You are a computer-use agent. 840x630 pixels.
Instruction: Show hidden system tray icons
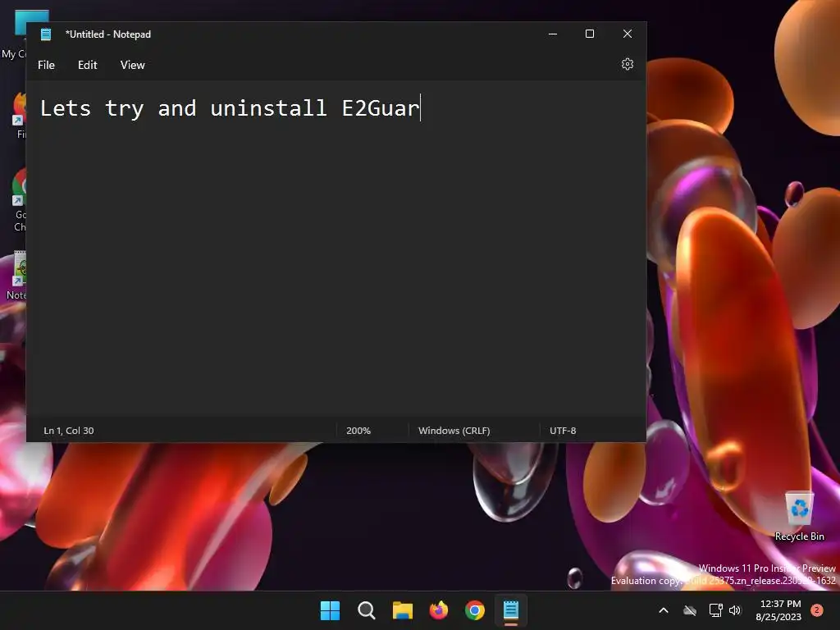[x=663, y=610]
